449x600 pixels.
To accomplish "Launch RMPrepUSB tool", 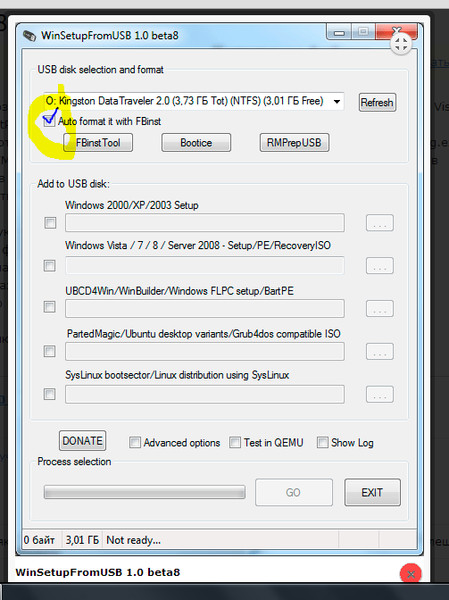I will coord(294,143).
